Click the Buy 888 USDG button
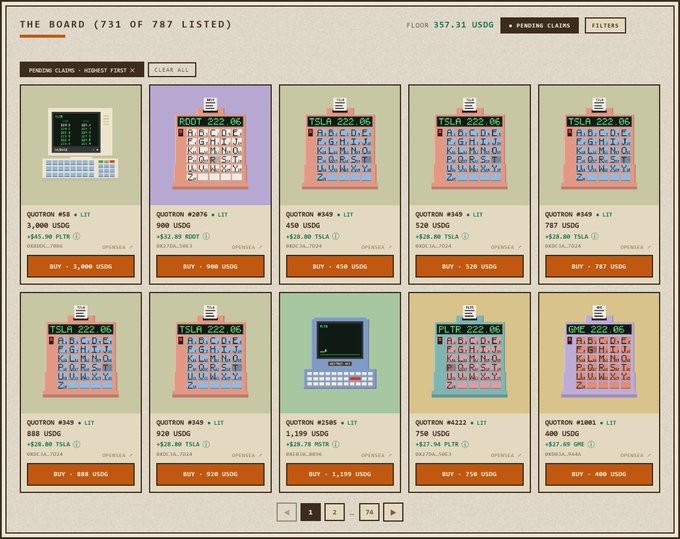Image resolution: width=680 pixels, height=539 pixels. point(81,474)
